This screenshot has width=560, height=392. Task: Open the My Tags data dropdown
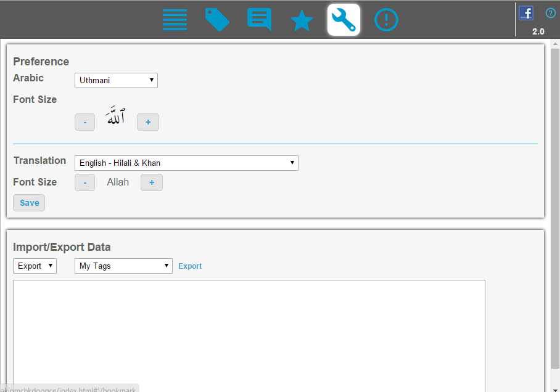pyautogui.click(x=123, y=266)
